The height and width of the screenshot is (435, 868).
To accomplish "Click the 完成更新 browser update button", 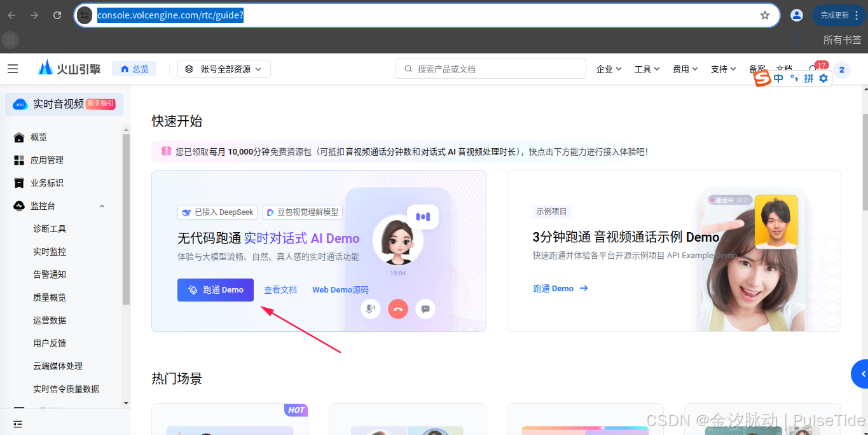I will (838, 15).
